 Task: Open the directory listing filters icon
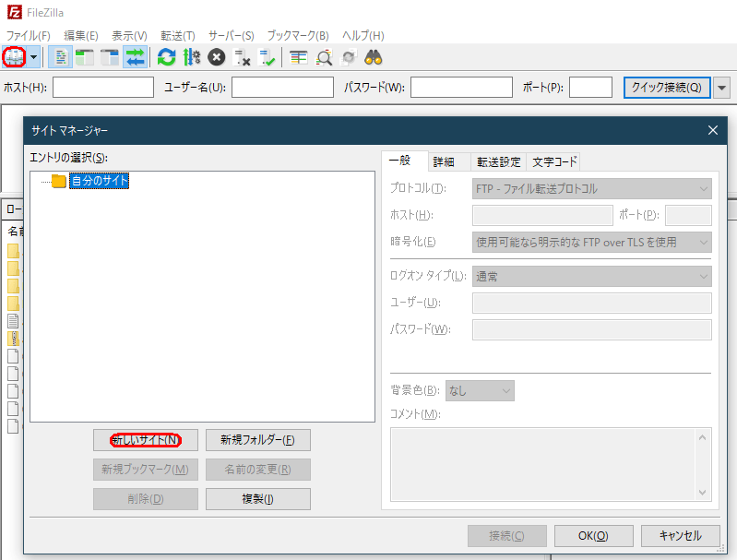coord(299,57)
